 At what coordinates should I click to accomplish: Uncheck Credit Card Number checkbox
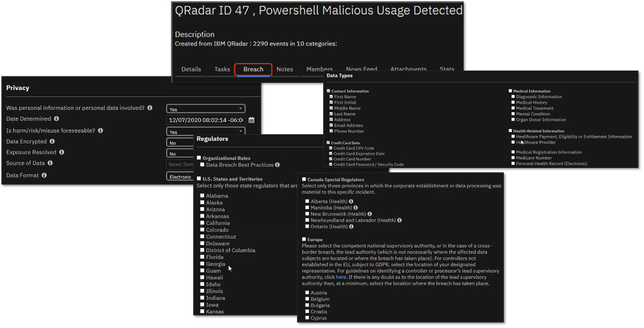point(331,159)
